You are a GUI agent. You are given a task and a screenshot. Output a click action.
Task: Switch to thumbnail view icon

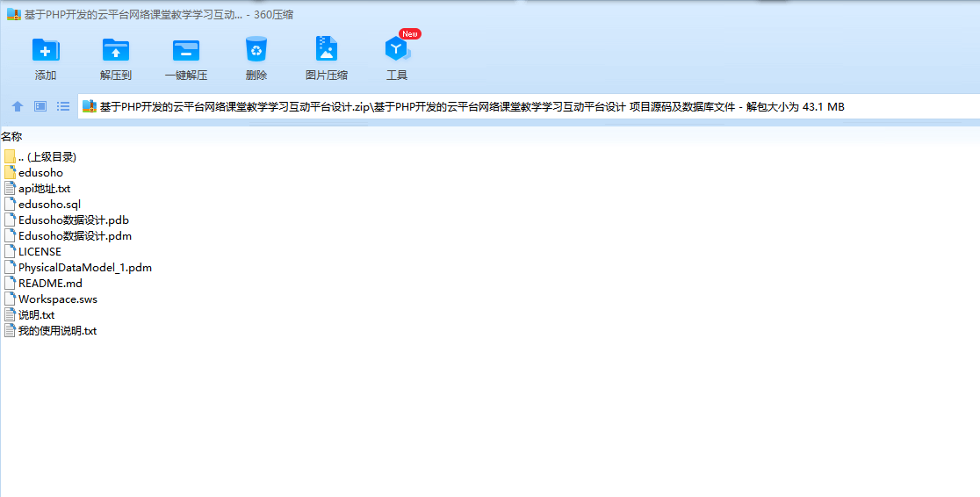(40, 106)
